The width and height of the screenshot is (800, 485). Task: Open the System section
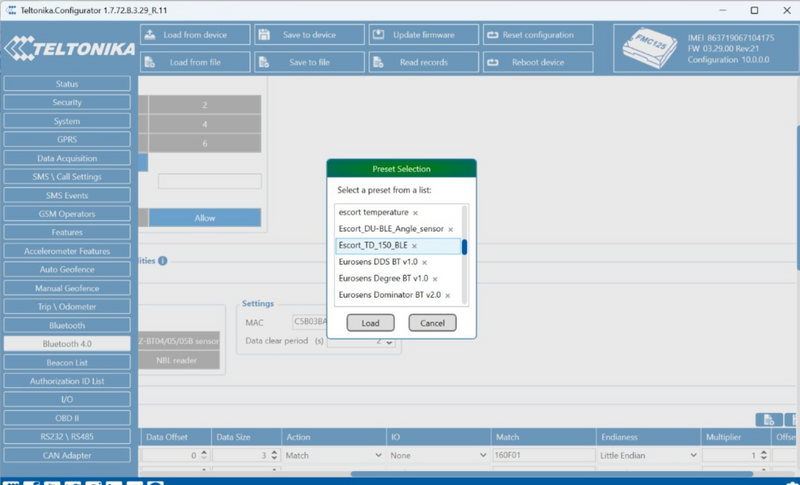click(67, 121)
